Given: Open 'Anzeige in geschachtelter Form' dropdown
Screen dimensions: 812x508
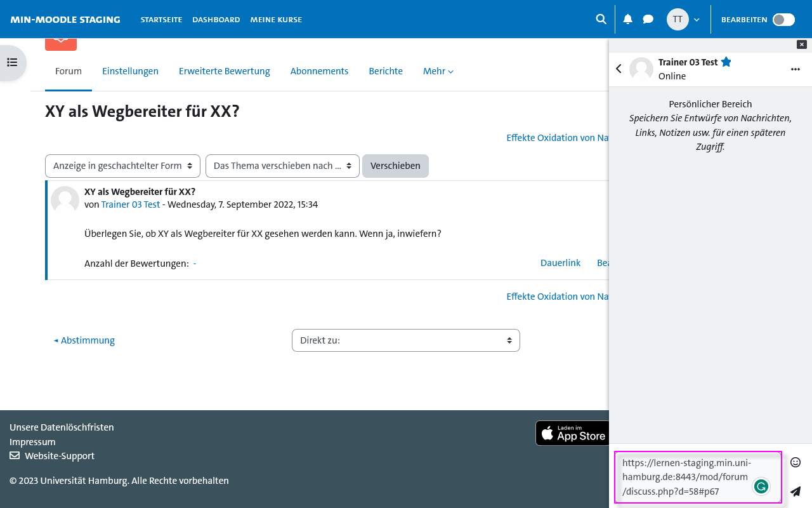Looking at the screenshot, I should coord(122,166).
